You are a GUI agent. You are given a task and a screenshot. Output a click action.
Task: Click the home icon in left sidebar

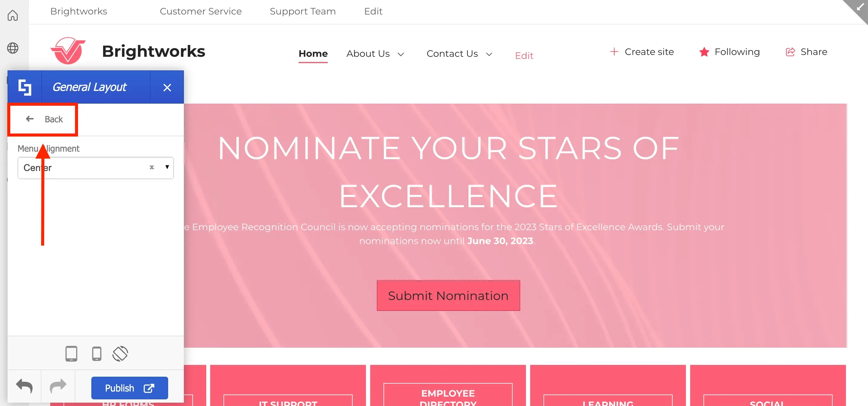pos(13,15)
